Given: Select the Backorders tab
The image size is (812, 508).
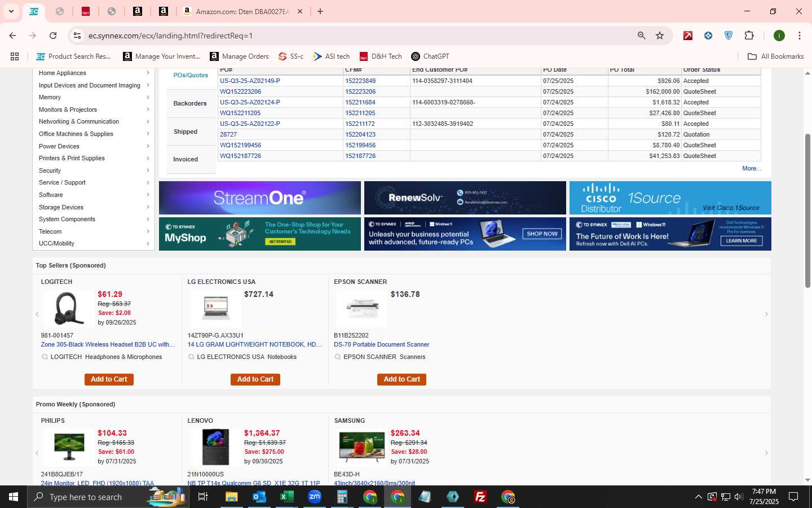Looking at the screenshot, I should pos(190,103).
